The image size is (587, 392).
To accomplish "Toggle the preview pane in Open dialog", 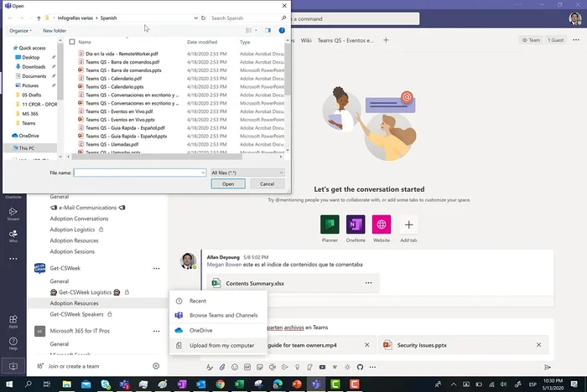I will [268, 30].
